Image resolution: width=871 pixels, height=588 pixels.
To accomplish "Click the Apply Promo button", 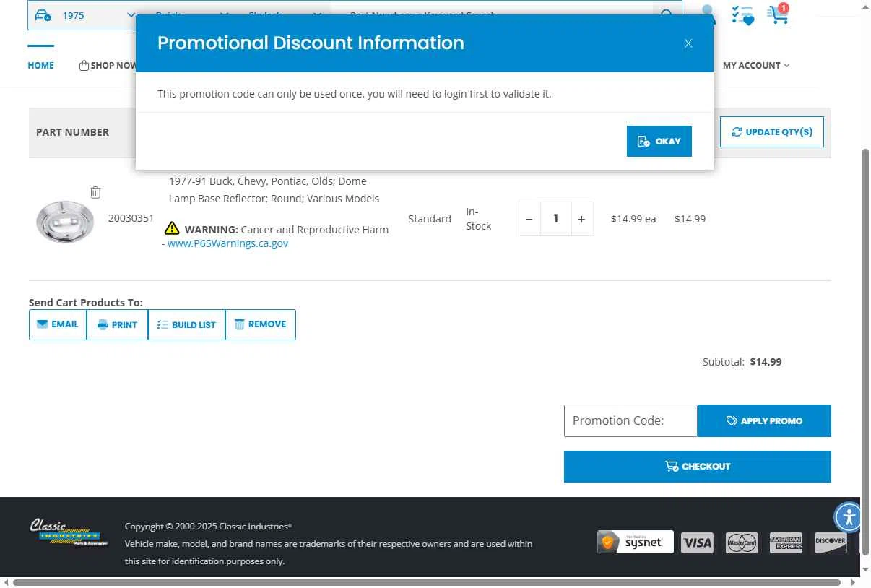I will point(764,420).
